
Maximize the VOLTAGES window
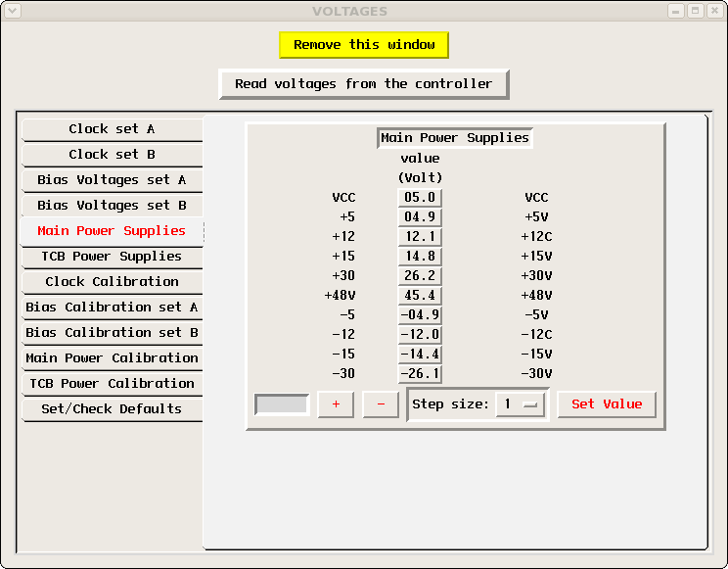pyautogui.click(x=695, y=11)
